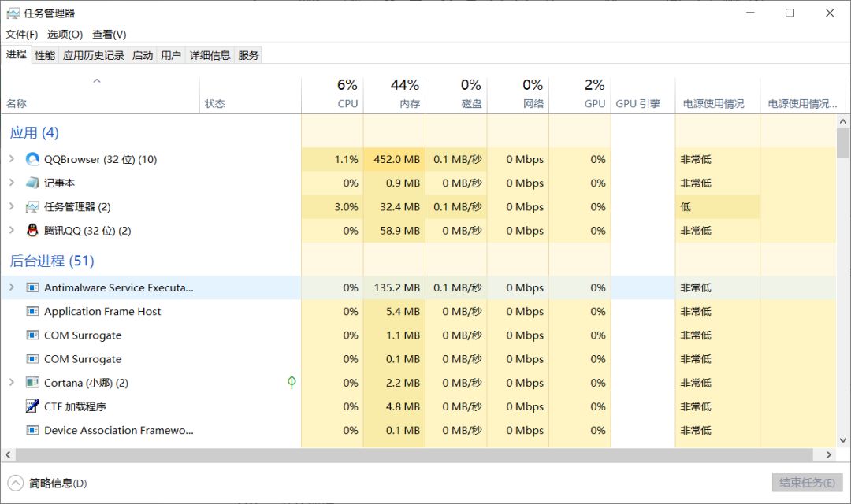Switch to the 性能 tab
Viewport: 851px width, 504px height.
[x=45, y=55]
